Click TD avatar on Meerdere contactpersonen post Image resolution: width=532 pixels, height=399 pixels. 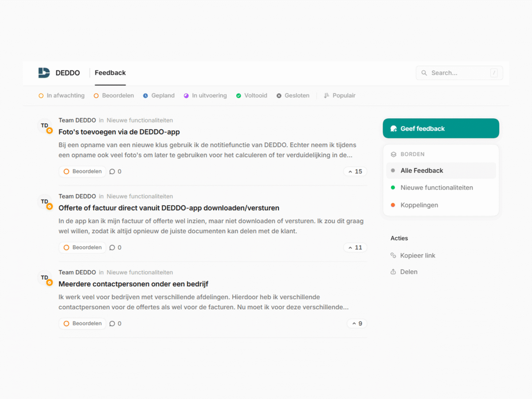coord(45,278)
